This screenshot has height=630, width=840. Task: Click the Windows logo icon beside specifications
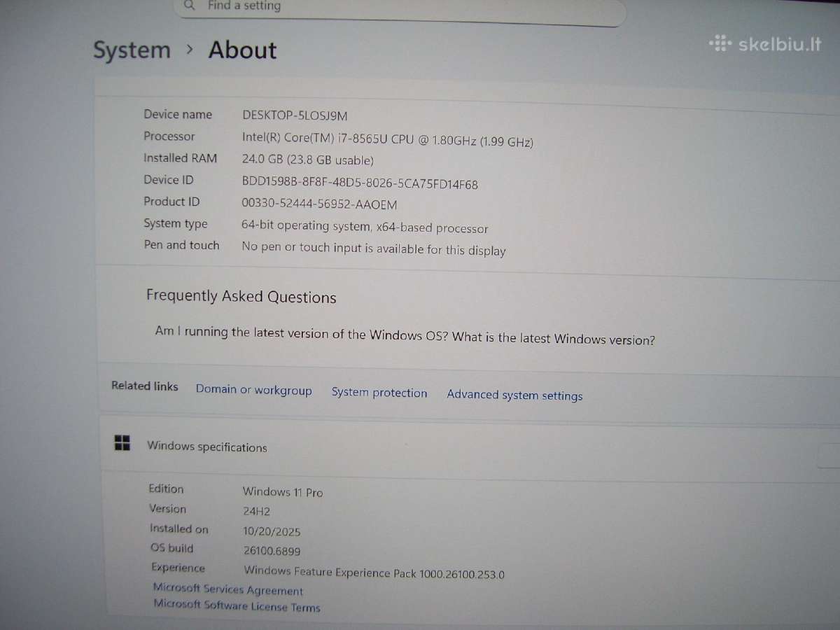point(122,442)
